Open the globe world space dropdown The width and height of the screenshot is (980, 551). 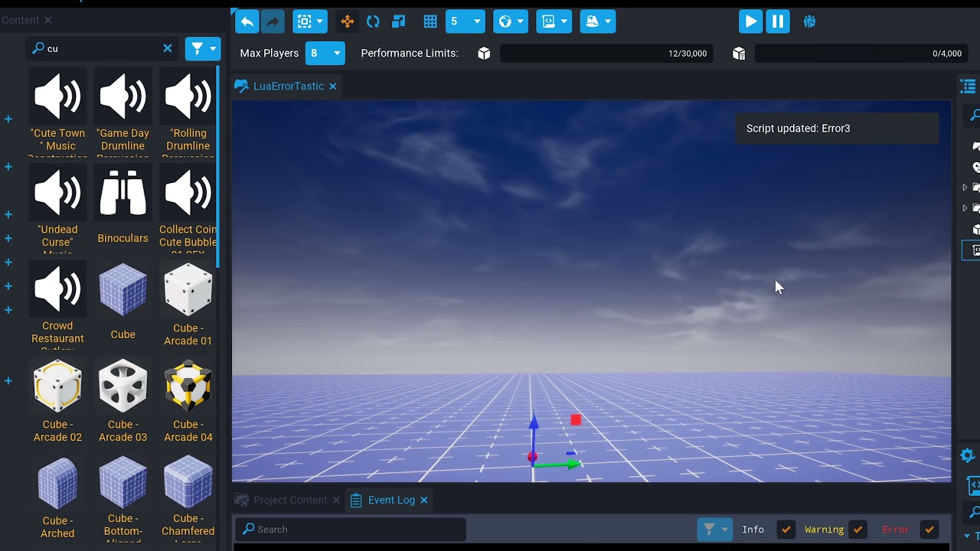(511, 21)
